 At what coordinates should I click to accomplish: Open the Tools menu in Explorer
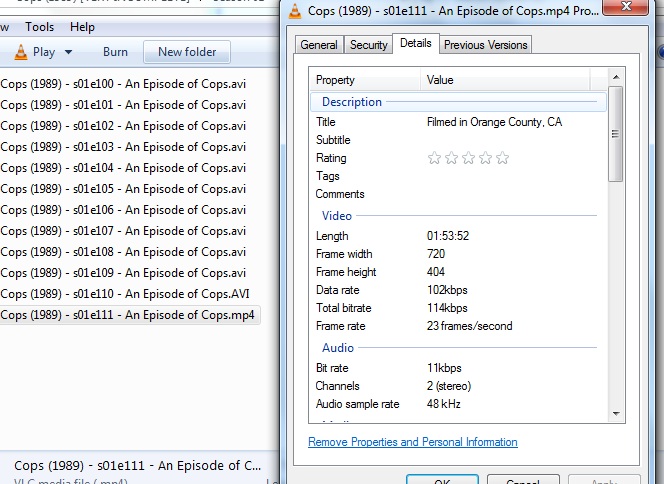point(39,27)
